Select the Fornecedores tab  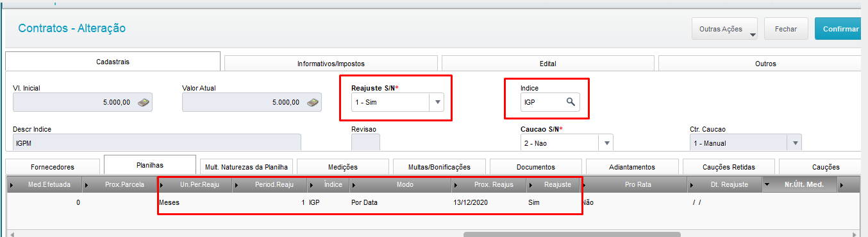click(x=53, y=166)
